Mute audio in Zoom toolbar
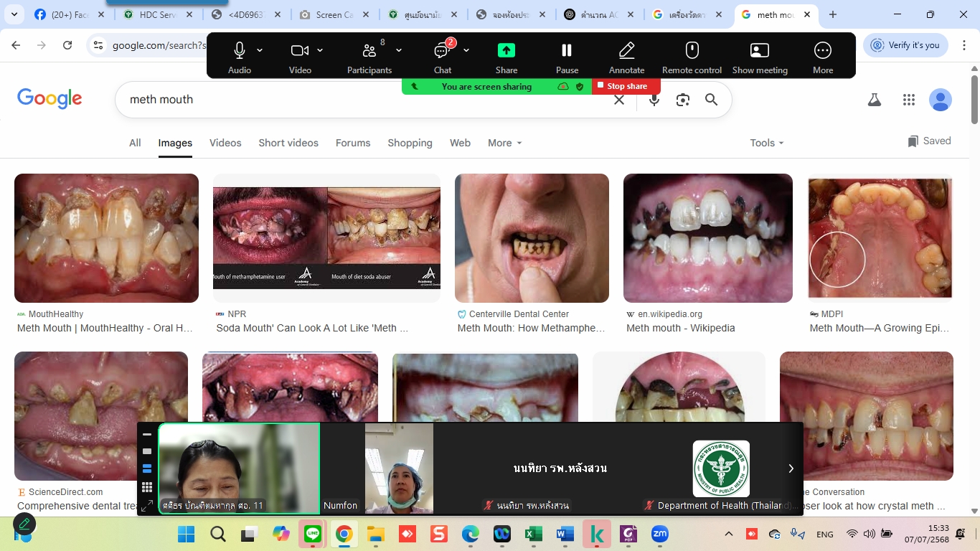Viewport: 980px width, 551px height. coord(239,51)
